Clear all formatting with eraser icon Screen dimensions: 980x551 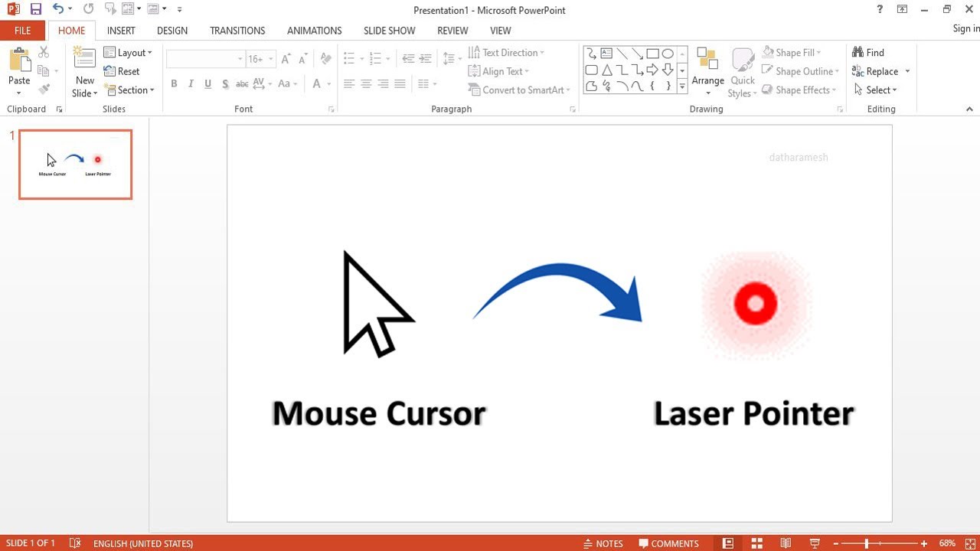pyautogui.click(x=325, y=59)
